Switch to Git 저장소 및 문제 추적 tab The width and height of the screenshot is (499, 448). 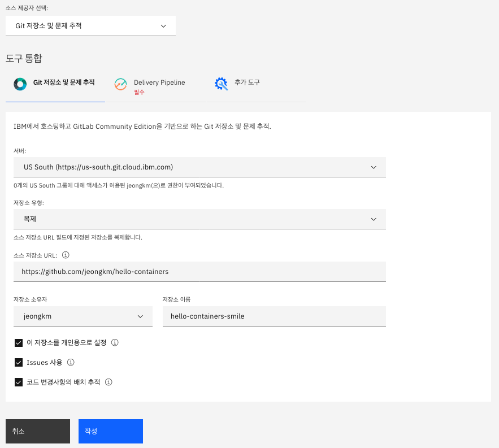tap(55, 86)
